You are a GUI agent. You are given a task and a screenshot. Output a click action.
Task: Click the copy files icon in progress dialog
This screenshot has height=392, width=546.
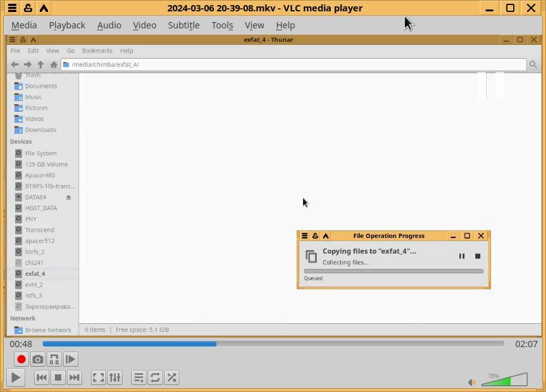pos(311,256)
